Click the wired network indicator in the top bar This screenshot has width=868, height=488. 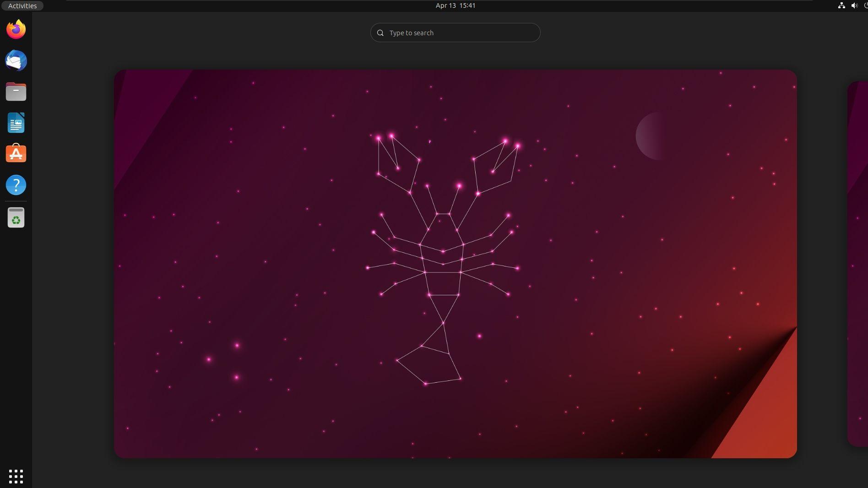[841, 5]
